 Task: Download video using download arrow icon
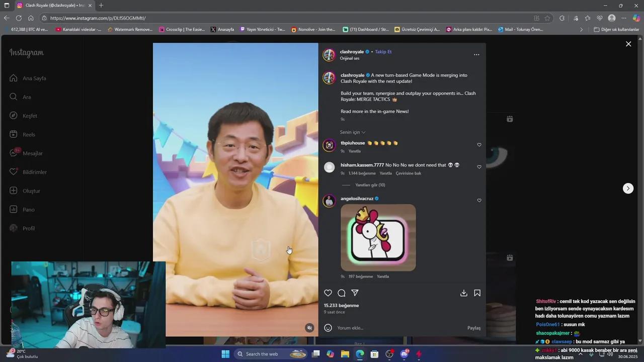click(x=464, y=293)
